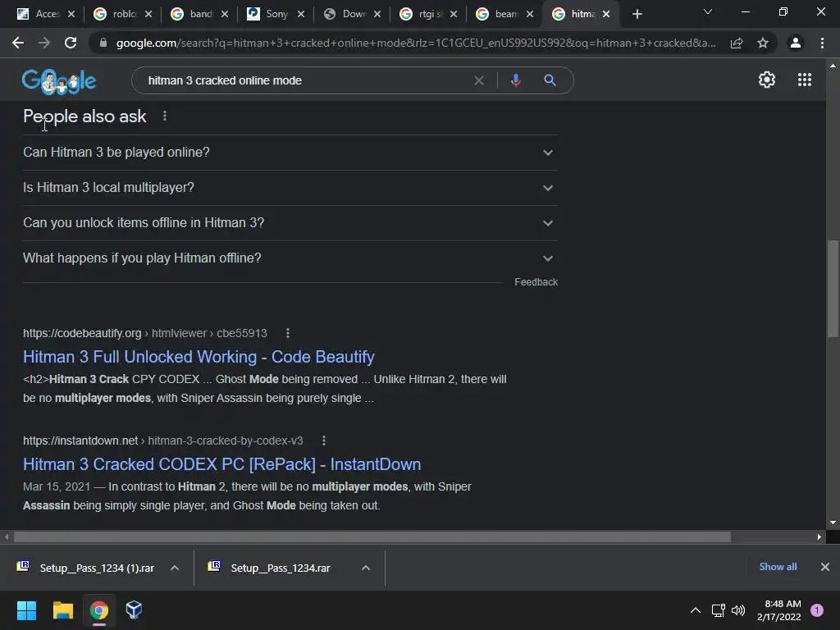Clear the search box with the X icon

click(x=479, y=80)
